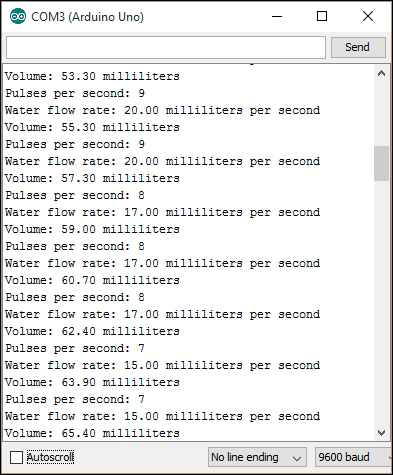Click scrollbar track above the thumb
Screen dimensions: 393x475
coord(381,113)
